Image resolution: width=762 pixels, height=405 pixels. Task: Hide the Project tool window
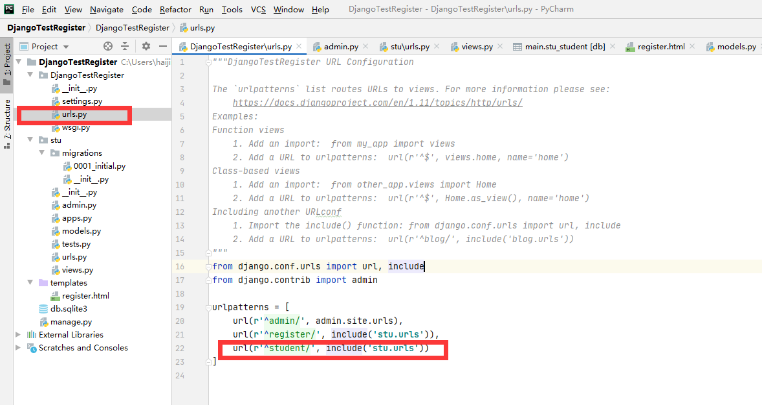(x=163, y=46)
